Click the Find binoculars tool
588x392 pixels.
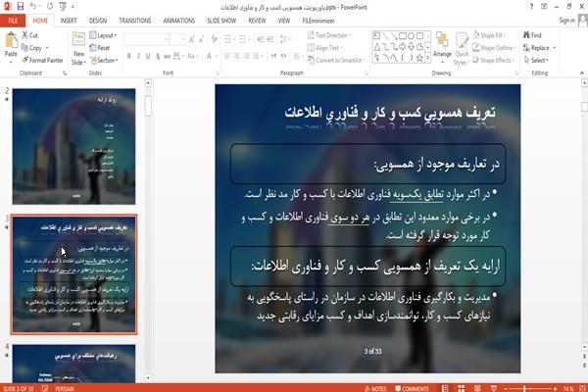[x=532, y=35]
